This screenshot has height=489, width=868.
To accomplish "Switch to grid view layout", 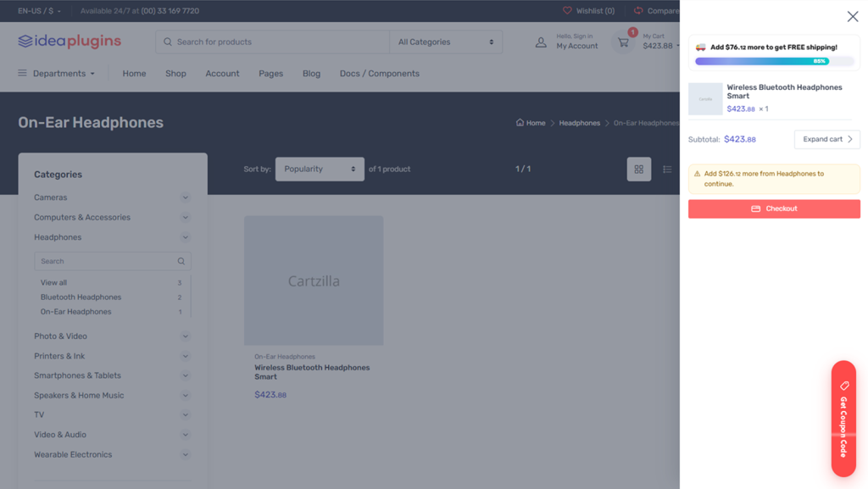I will (639, 169).
